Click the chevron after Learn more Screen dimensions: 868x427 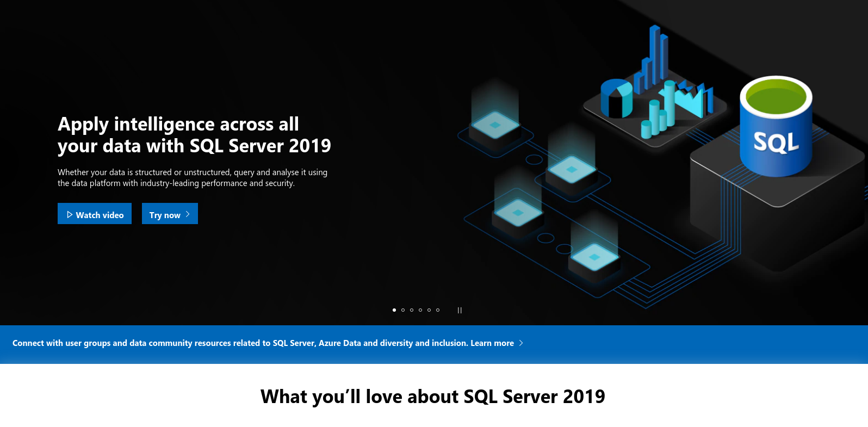coord(521,343)
